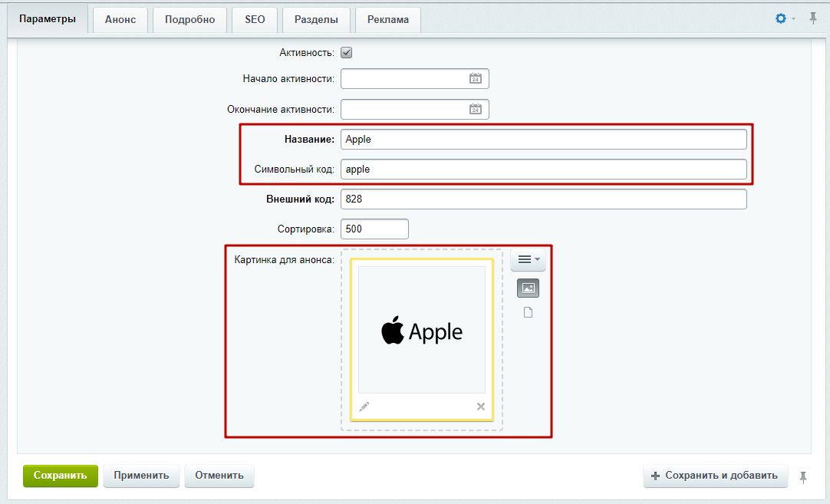Click the Картинка для анонса label

pyautogui.click(x=285, y=260)
